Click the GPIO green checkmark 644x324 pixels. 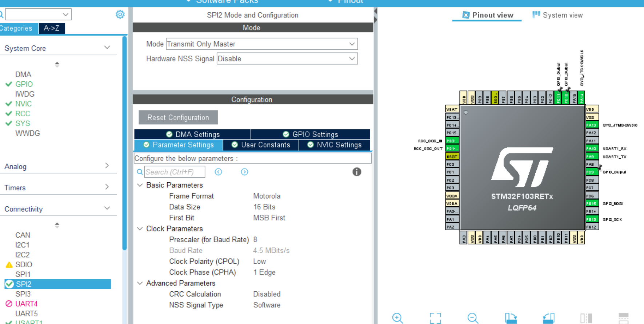click(9, 84)
